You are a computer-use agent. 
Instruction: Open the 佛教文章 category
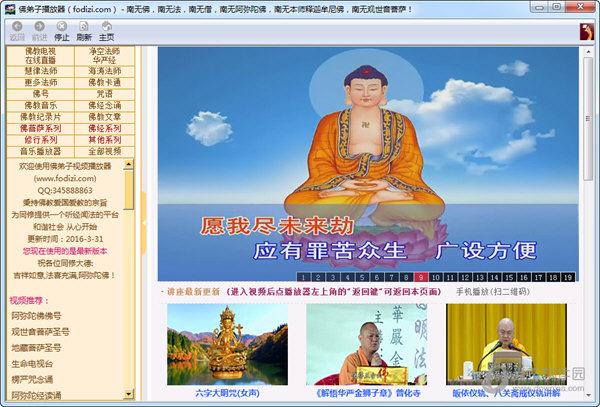click(x=104, y=117)
